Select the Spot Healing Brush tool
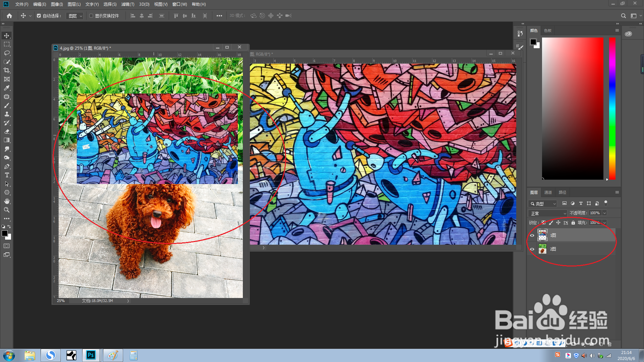The image size is (644, 362). pos(7,97)
